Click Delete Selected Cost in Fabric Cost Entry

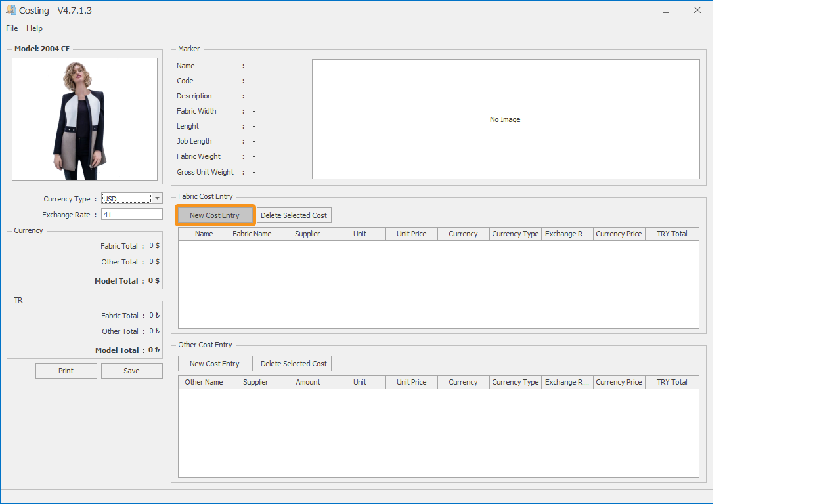pyautogui.click(x=294, y=215)
